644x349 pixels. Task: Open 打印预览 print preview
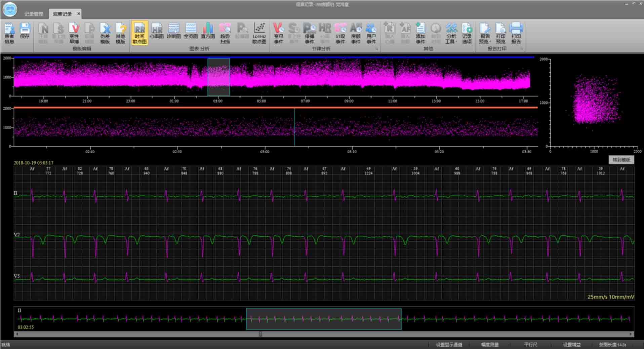(x=500, y=33)
